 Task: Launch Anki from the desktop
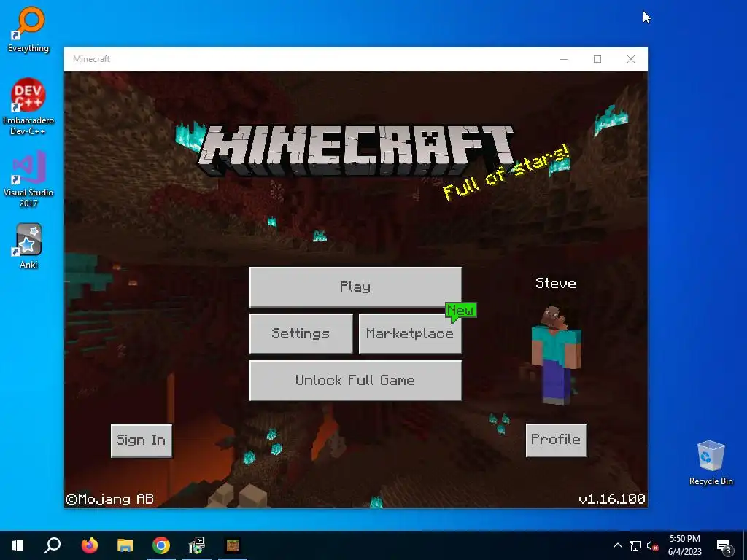(x=28, y=246)
